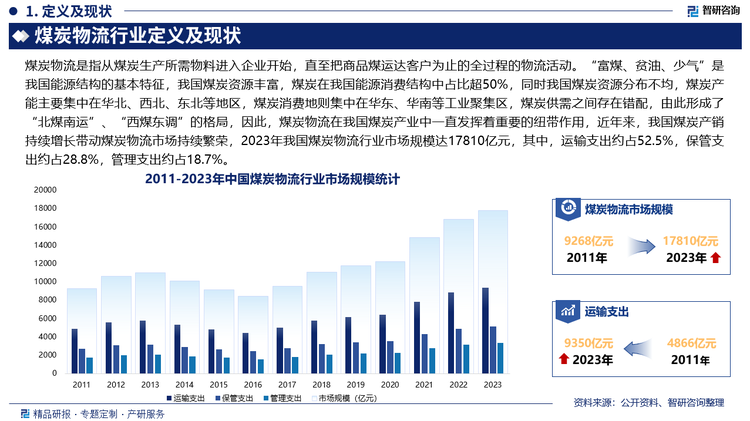
Task: Click the left arrow between 9350亿元 and 4866亿元
Action: pos(638,349)
